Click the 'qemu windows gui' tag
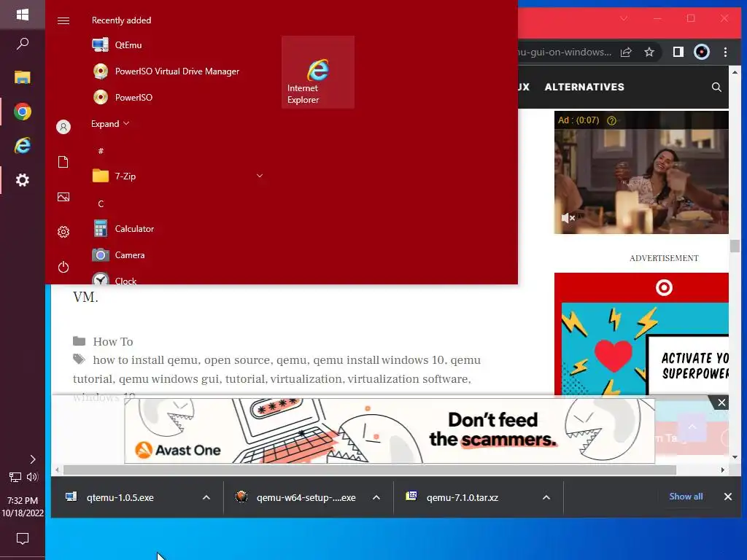This screenshot has width=747, height=560. point(169,379)
